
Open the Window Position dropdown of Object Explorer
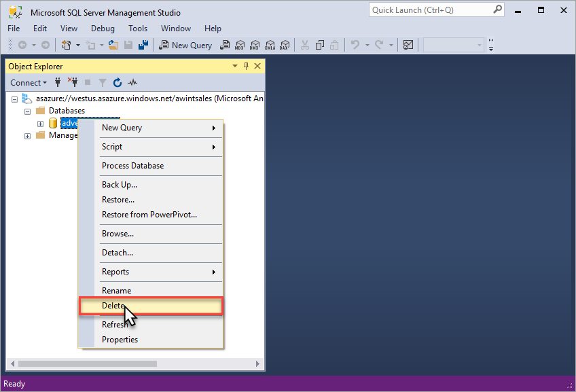point(234,66)
